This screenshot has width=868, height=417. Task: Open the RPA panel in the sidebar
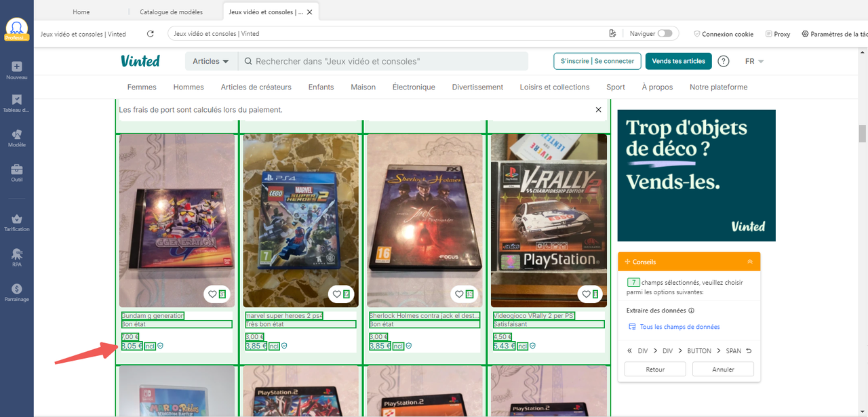[16, 255]
